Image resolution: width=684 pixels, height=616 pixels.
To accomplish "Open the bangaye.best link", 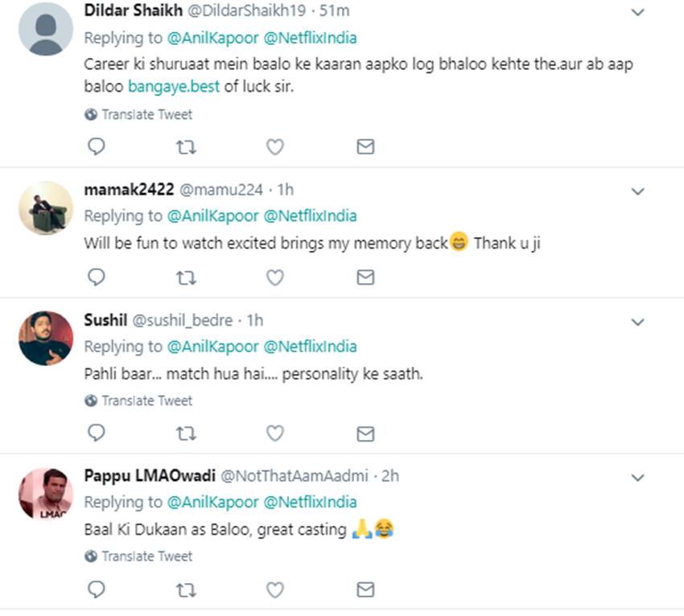I will (173, 86).
